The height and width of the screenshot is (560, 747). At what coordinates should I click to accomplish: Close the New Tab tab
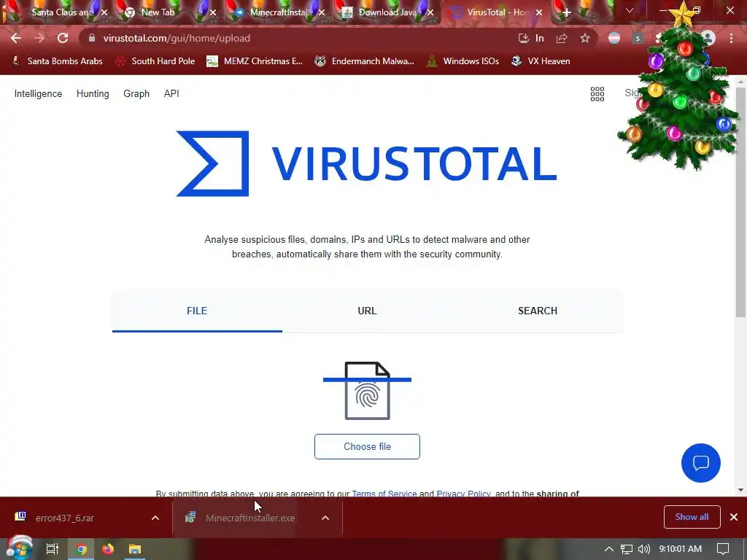pyautogui.click(x=213, y=12)
